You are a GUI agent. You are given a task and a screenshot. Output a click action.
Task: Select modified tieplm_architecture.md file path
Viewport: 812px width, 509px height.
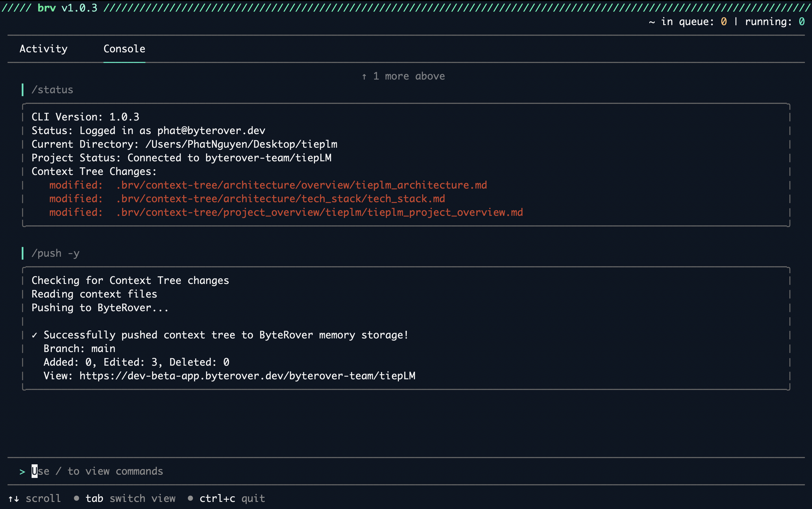click(x=301, y=185)
